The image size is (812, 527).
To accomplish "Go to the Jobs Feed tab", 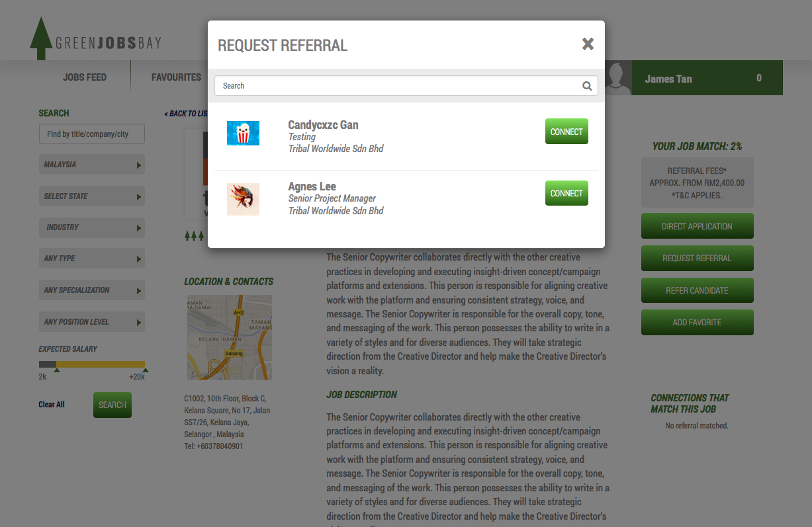I will pos(85,77).
